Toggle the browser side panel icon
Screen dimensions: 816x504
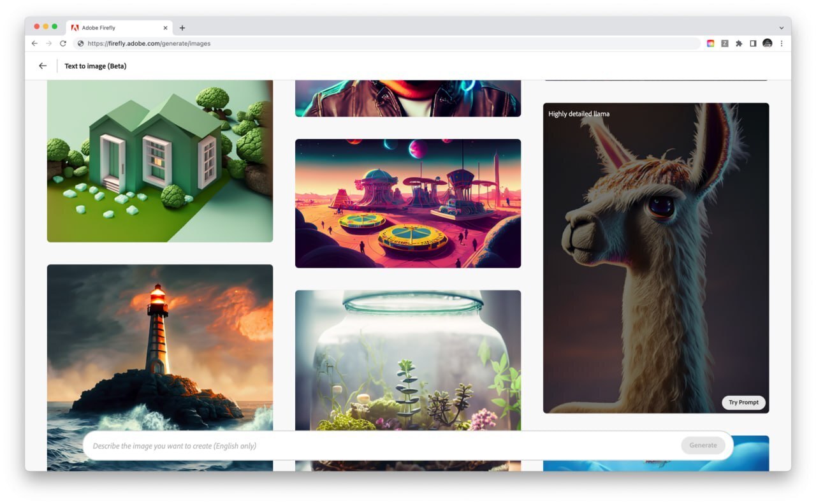click(753, 43)
